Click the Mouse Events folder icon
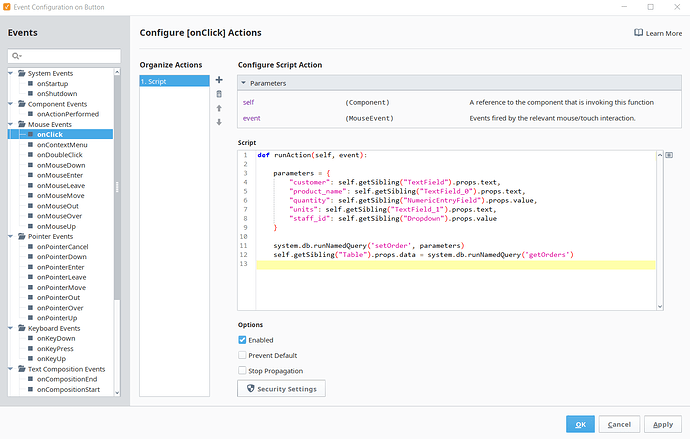 pos(22,124)
